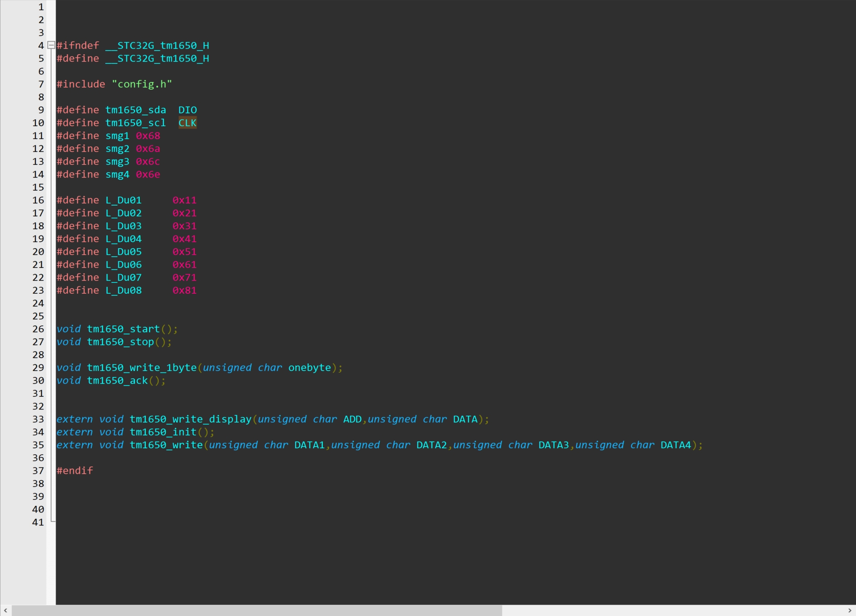Select line number 37 in the margin
Viewport: 856px width, 616px height.
pyautogui.click(x=38, y=470)
